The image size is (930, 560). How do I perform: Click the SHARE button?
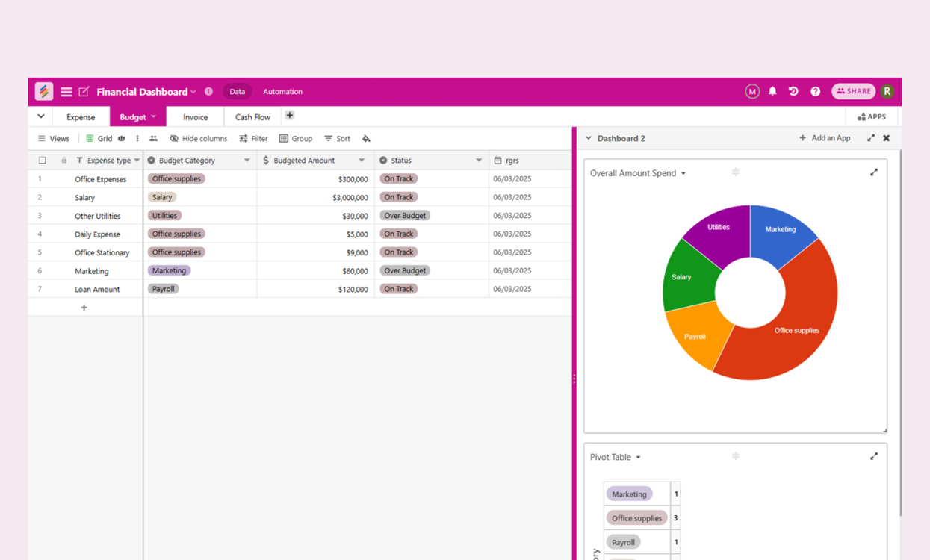(x=853, y=91)
